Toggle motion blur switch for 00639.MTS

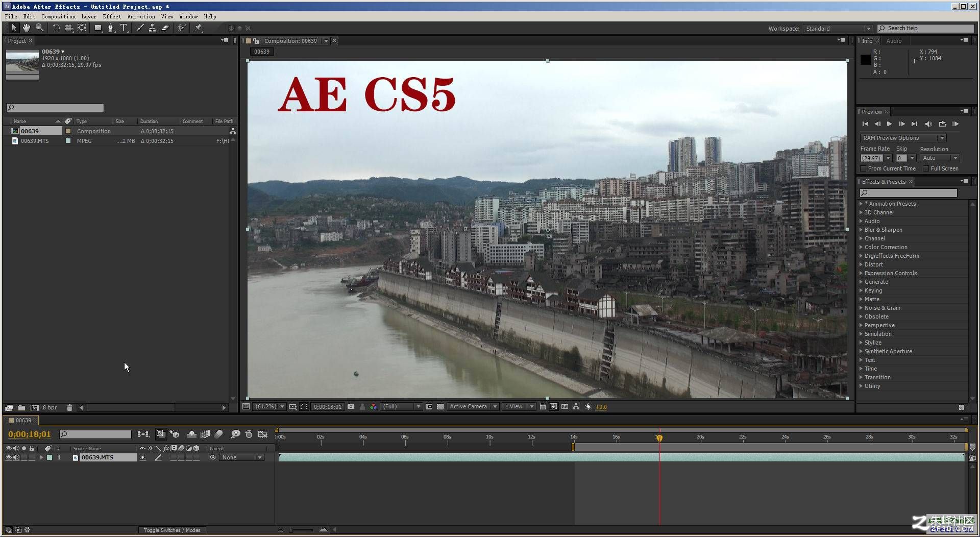click(x=181, y=458)
